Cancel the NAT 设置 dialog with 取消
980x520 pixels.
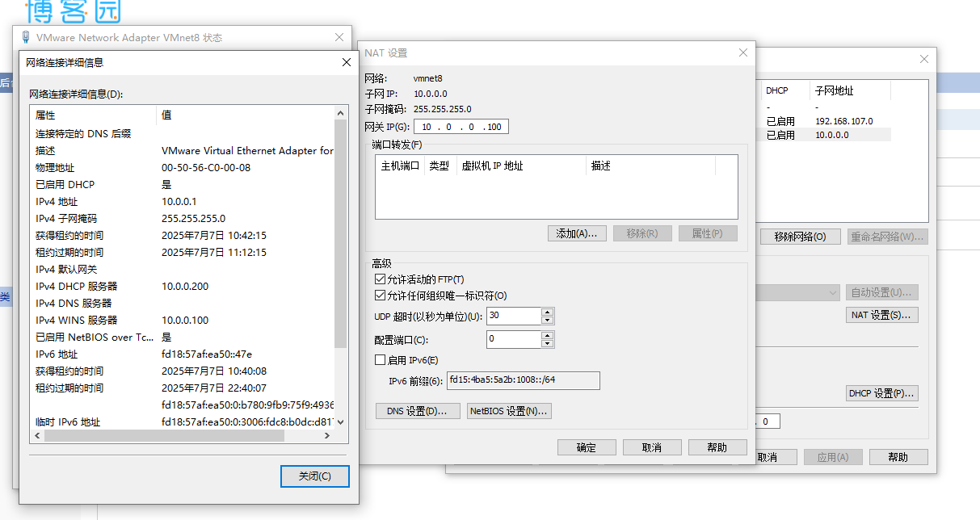(652, 447)
